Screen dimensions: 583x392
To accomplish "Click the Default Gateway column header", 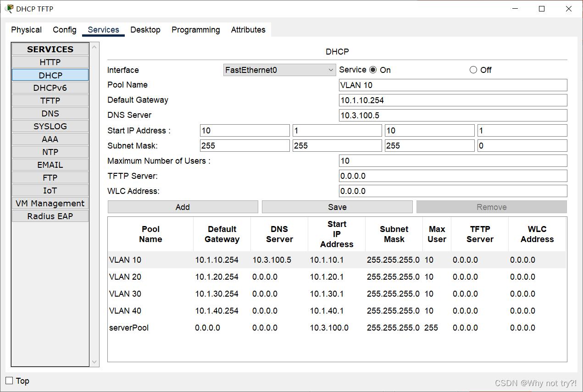I will (x=222, y=234).
